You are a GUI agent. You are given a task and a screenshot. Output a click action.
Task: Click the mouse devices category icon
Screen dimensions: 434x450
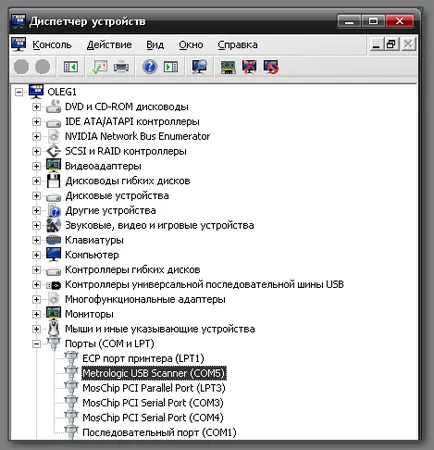(x=53, y=329)
